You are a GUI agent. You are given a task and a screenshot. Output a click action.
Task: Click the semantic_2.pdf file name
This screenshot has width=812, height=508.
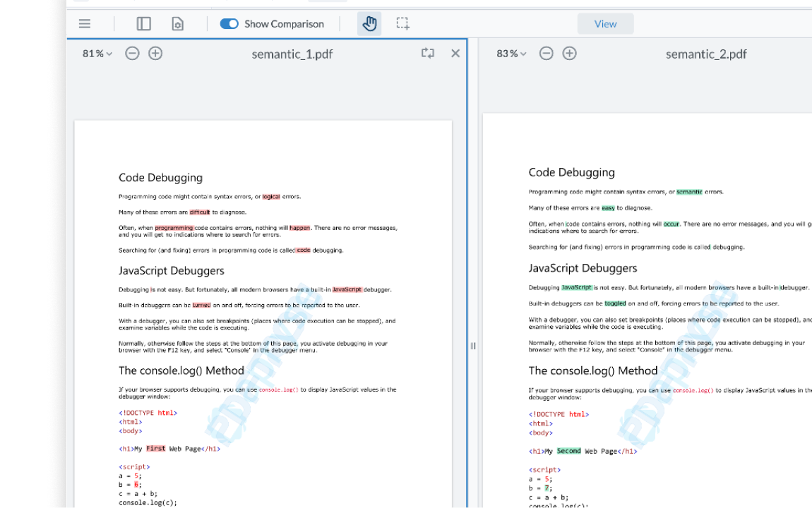[706, 54]
